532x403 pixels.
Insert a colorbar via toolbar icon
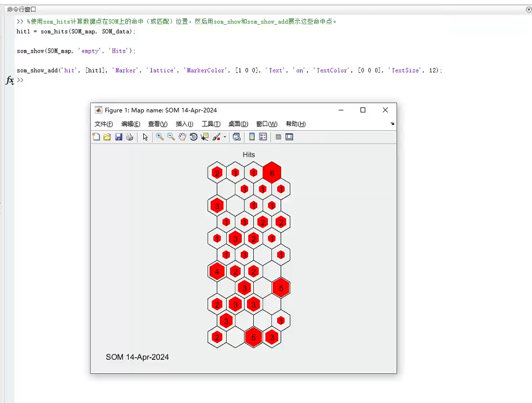tap(252, 137)
